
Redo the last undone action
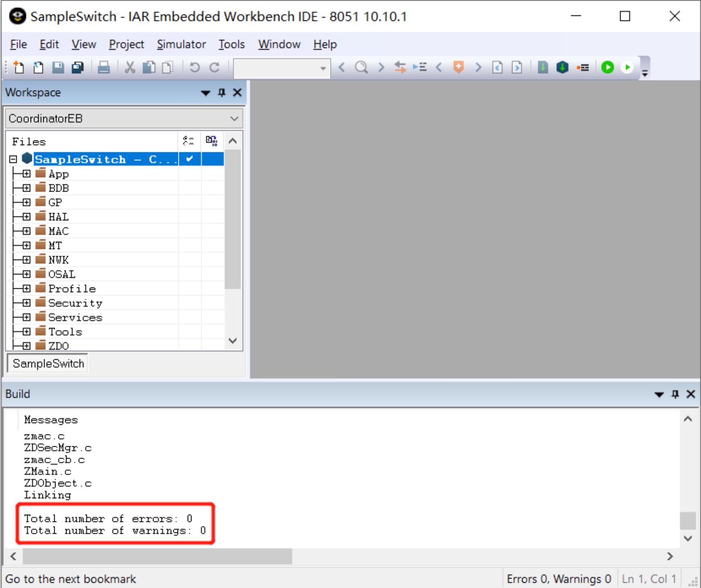pyautogui.click(x=214, y=67)
